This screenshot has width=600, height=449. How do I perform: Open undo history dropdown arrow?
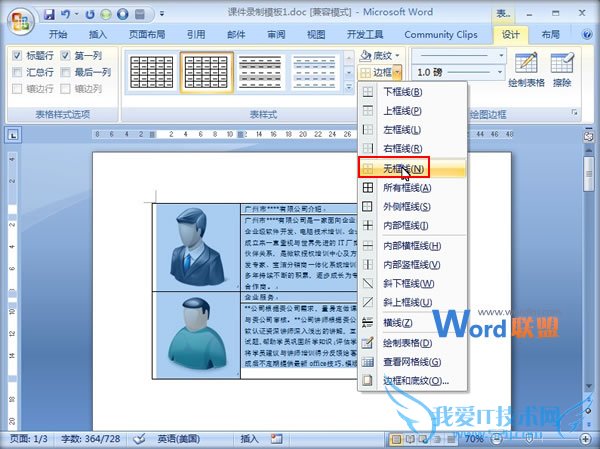[x=77, y=15]
